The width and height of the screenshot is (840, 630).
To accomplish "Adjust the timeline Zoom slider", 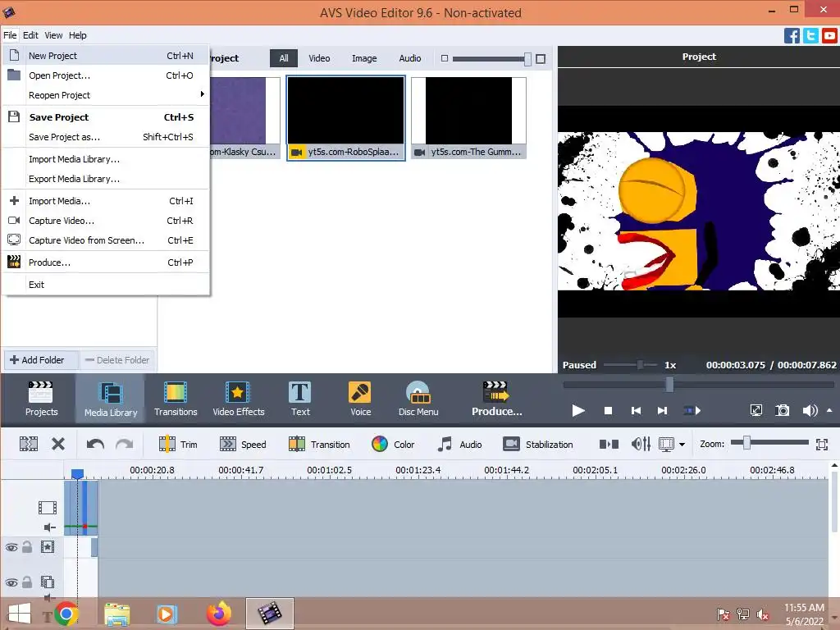I will point(746,442).
